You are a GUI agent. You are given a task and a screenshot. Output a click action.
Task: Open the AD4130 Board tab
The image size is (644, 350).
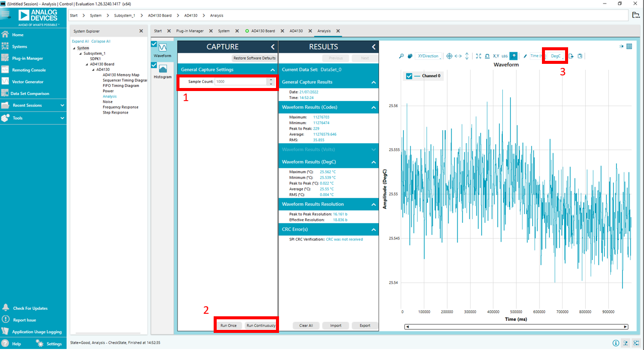pos(263,31)
